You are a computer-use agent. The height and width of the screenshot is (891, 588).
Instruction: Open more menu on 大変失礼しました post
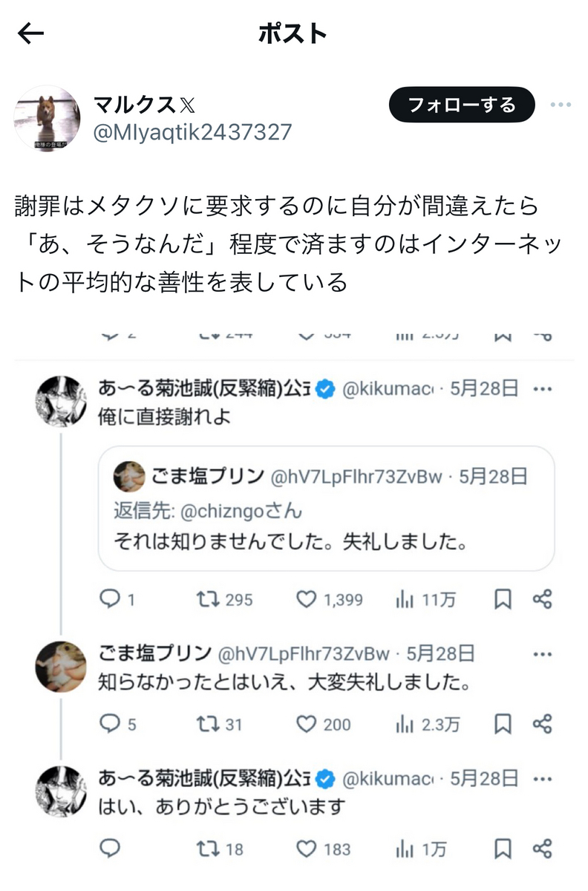[543, 654]
